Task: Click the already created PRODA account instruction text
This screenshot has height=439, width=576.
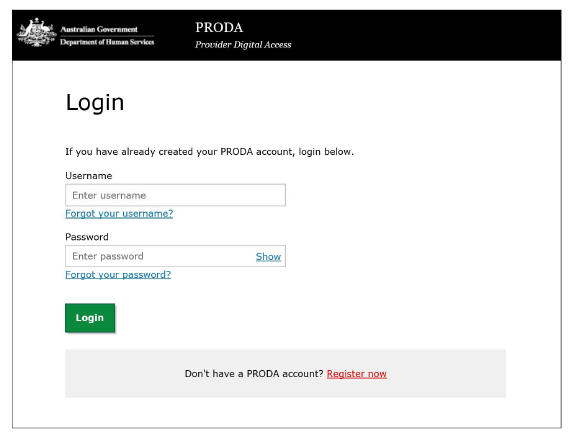Action: pyautogui.click(x=209, y=152)
